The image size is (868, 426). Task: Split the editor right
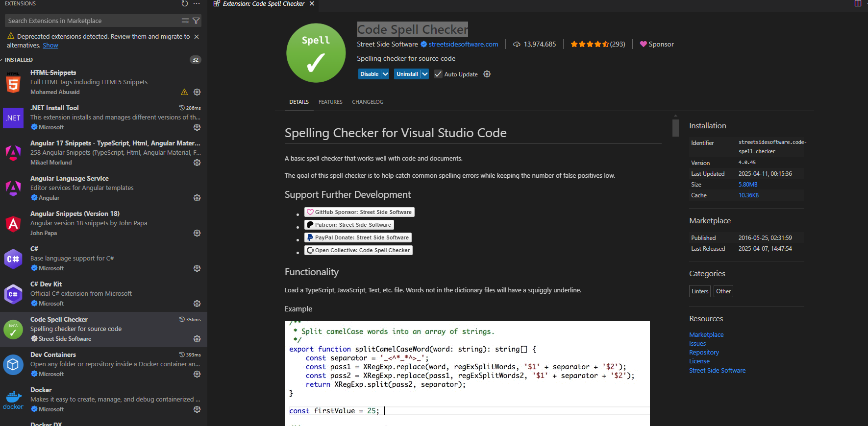click(x=858, y=3)
